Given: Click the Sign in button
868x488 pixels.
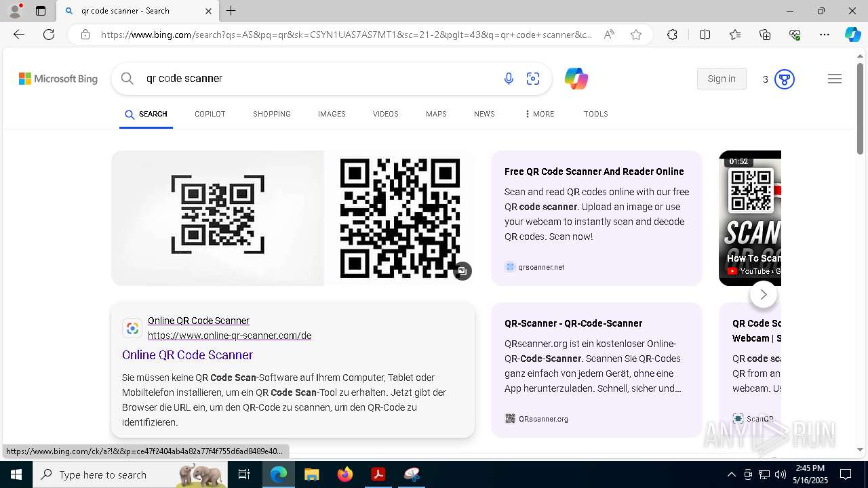Looking at the screenshot, I should click(722, 79).
